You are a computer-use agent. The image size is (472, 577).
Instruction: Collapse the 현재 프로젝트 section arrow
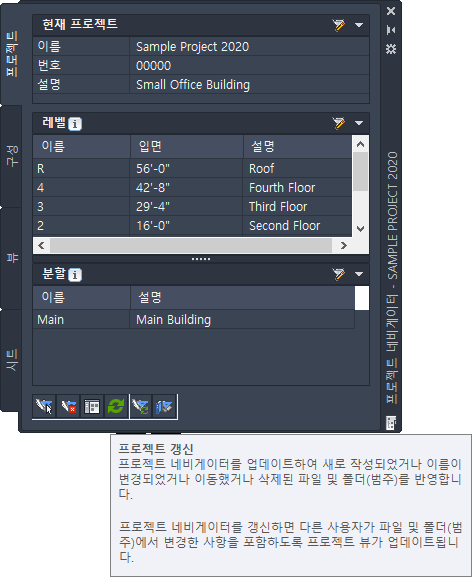point(359,25)
